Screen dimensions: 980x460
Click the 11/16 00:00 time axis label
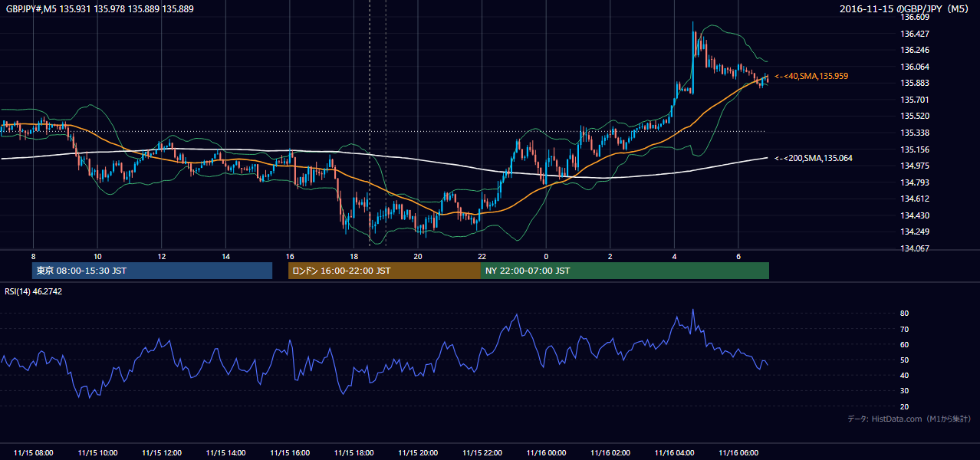[x=546, y=453]
